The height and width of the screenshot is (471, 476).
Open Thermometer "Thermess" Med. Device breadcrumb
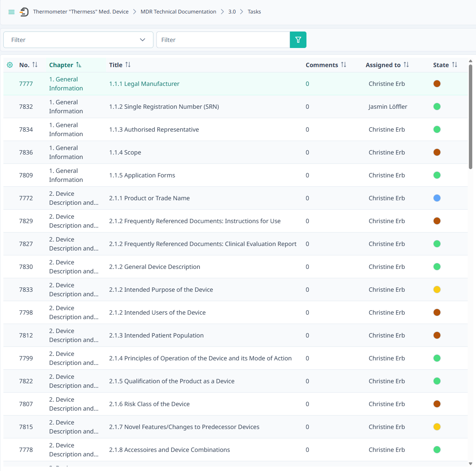click(x=81, y=12)
